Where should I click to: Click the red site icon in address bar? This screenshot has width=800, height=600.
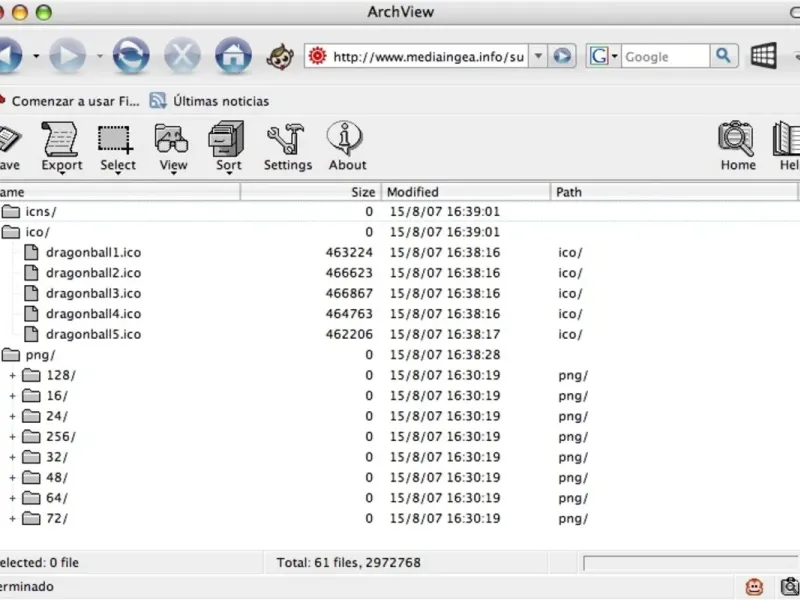tap(317, 56)
